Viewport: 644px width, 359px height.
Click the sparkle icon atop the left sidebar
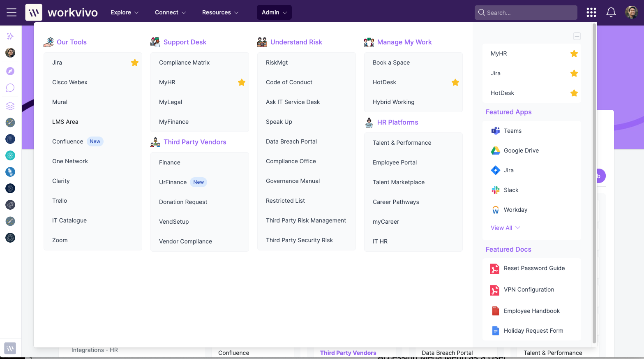tap(10, 36)
